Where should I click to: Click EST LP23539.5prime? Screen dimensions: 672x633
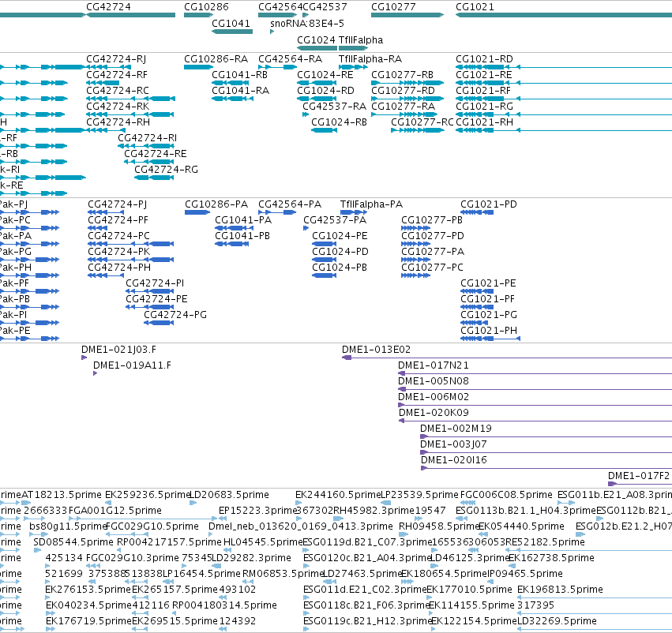[x=419, y=495]
